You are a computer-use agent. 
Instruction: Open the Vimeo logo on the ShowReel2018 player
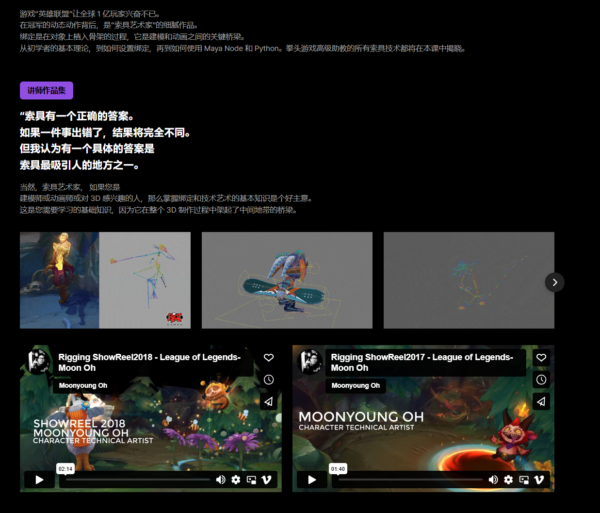click(266, 480)
